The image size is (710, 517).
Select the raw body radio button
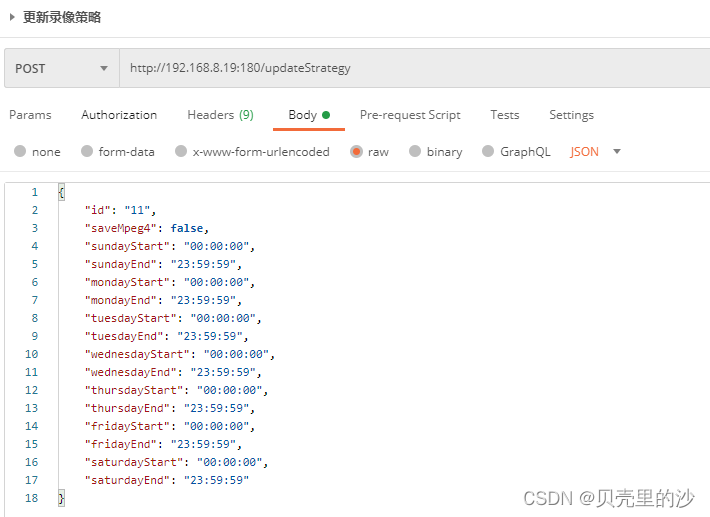pyautogui.click(x=356, y=151)
